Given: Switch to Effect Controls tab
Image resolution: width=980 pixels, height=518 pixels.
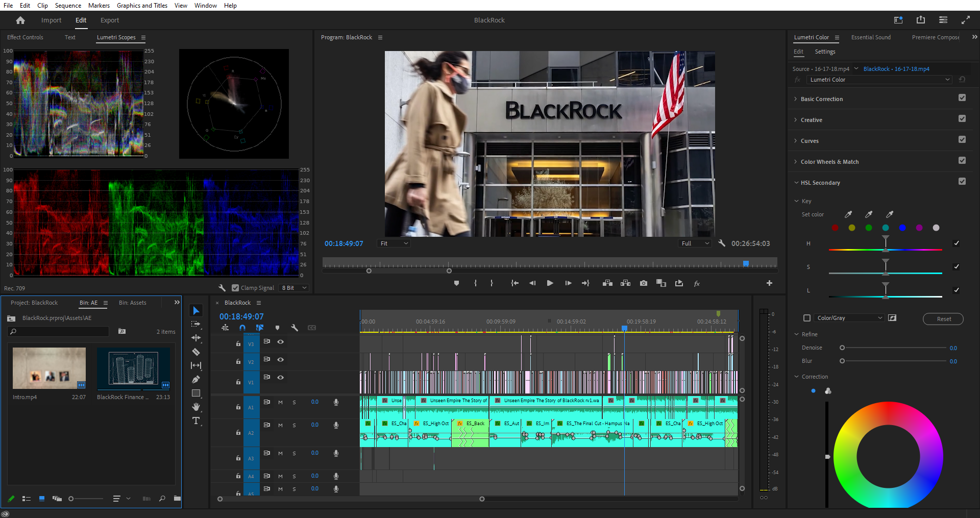Looking at the screenshot, I should tap(25, 37).
